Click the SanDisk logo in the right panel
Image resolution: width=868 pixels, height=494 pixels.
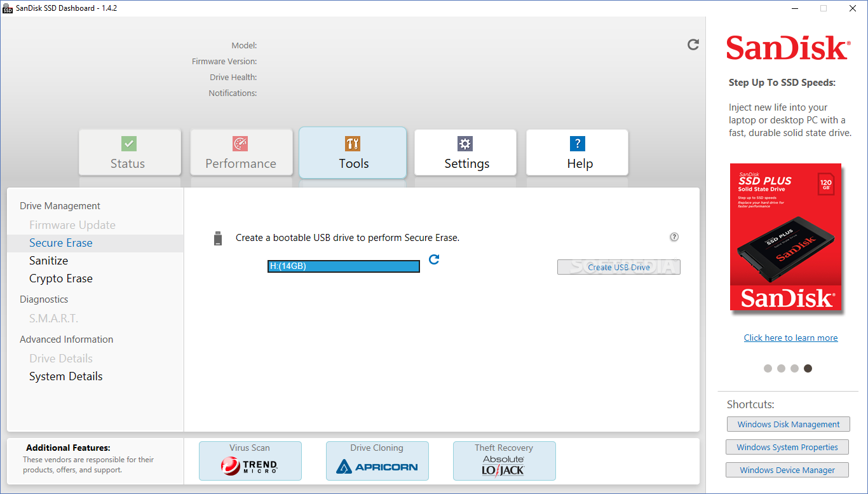click(x=789, y=48)
